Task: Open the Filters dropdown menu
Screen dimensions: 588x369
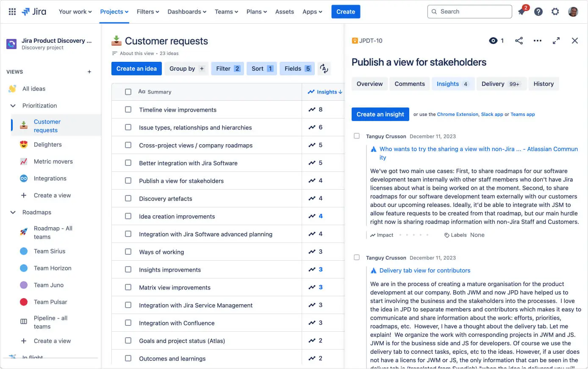Action: point(148,11)
